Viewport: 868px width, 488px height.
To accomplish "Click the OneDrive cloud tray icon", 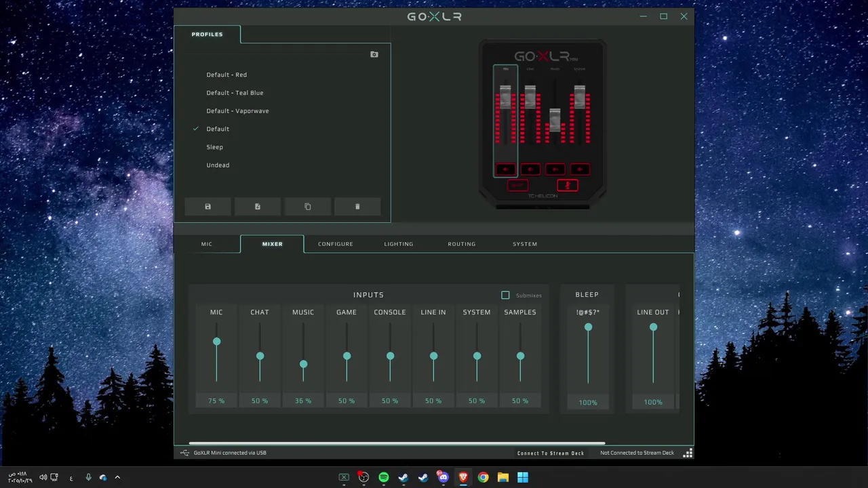I will click(103, 477).
